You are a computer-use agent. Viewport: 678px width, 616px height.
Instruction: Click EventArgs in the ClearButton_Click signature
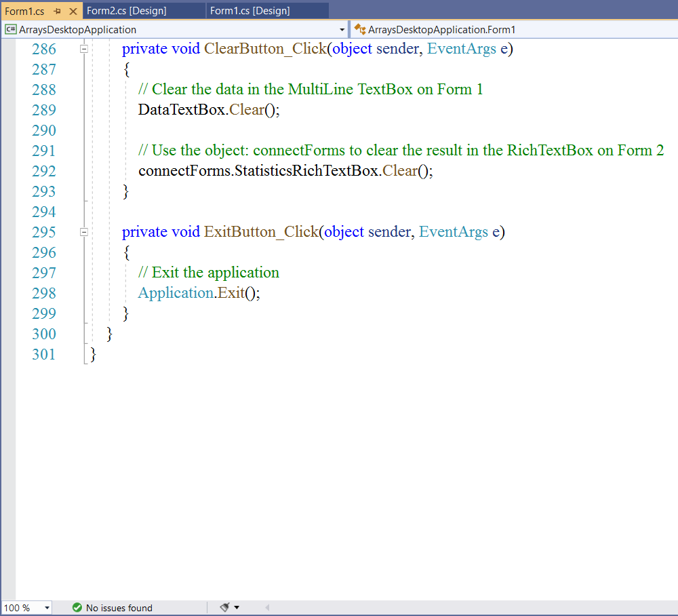tap(461, 48)
